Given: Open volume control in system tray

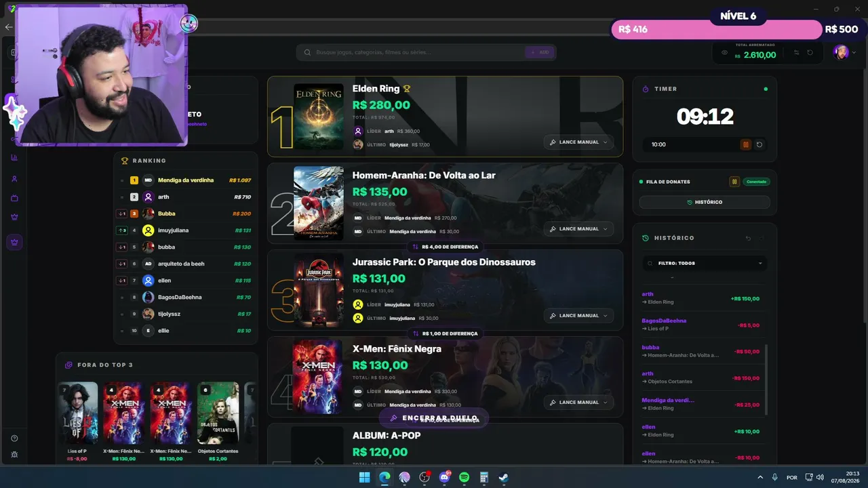Looking at the screenshot, I should coord(820,477).
